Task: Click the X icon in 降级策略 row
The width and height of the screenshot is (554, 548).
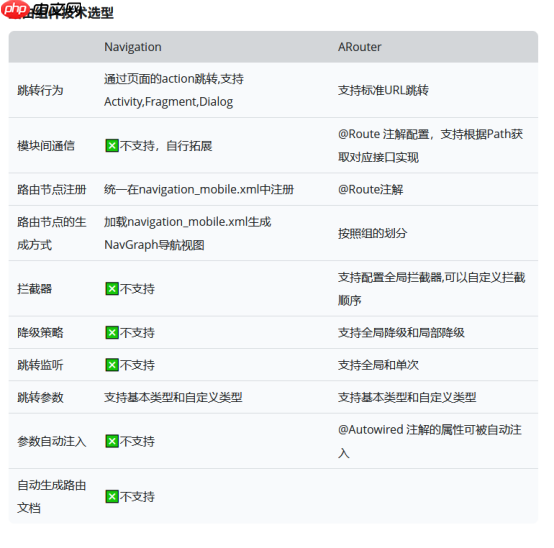Action: click(112, 332)
